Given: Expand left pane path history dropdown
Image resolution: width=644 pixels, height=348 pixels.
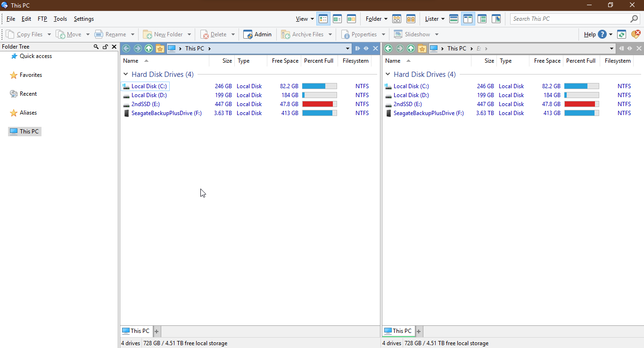Looking at the screenshot, I should tap(348, 49).
